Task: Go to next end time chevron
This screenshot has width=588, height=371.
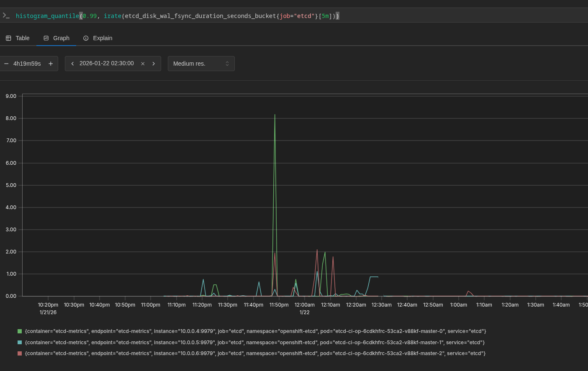Action: (154, 64)
